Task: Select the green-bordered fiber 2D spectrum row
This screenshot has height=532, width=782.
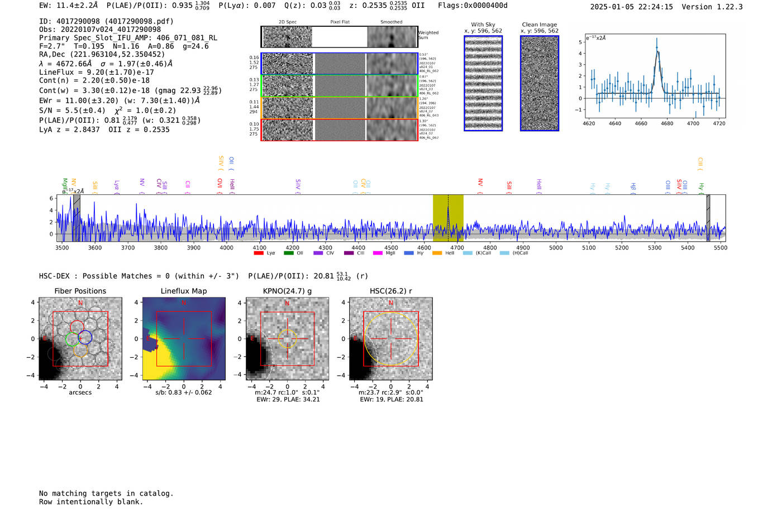Action: click(339, 86)
